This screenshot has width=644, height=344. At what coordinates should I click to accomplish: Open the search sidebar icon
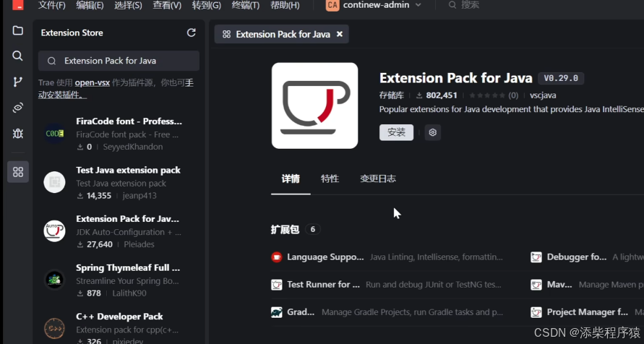coord(17,56)
